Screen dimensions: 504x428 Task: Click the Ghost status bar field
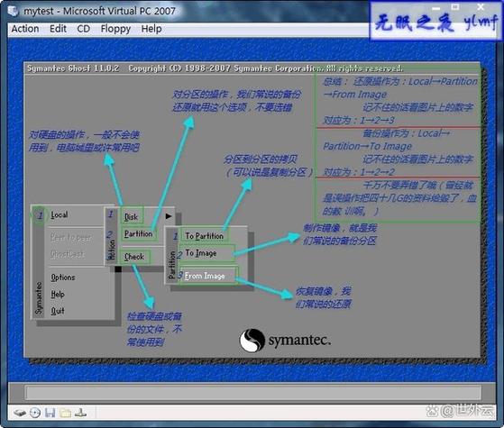252,393
